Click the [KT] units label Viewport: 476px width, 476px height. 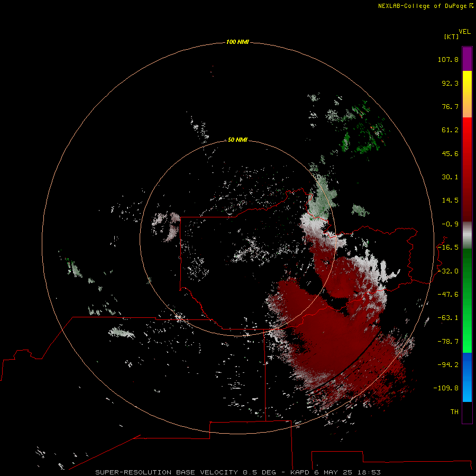452,36
